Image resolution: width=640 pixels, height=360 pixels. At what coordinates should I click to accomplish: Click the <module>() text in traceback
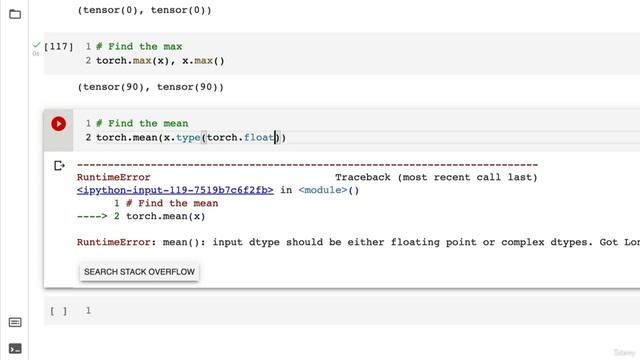coord(329,190)
